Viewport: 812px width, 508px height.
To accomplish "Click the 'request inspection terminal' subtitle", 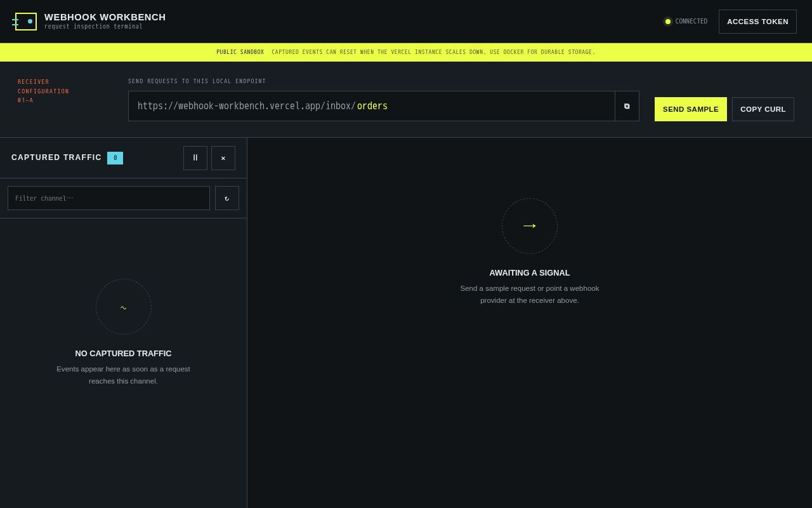I will click(x=94, y=27).
